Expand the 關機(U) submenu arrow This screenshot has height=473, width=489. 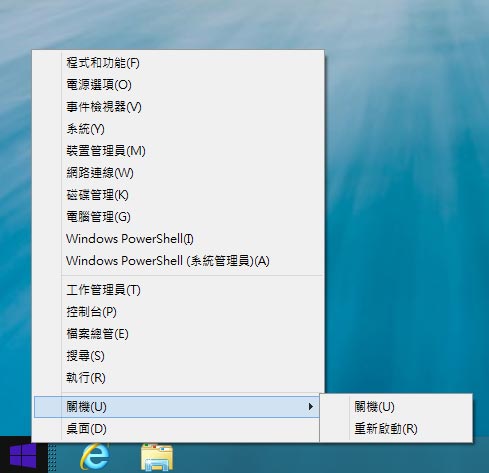pos(311,407)
